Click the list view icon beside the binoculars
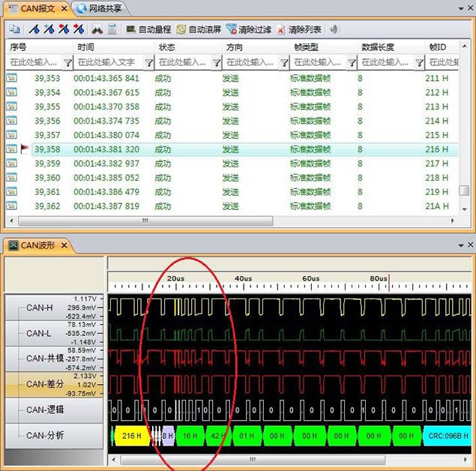Image resolution: width=476 pixels, height=471 pixels. tap(112, 30)
